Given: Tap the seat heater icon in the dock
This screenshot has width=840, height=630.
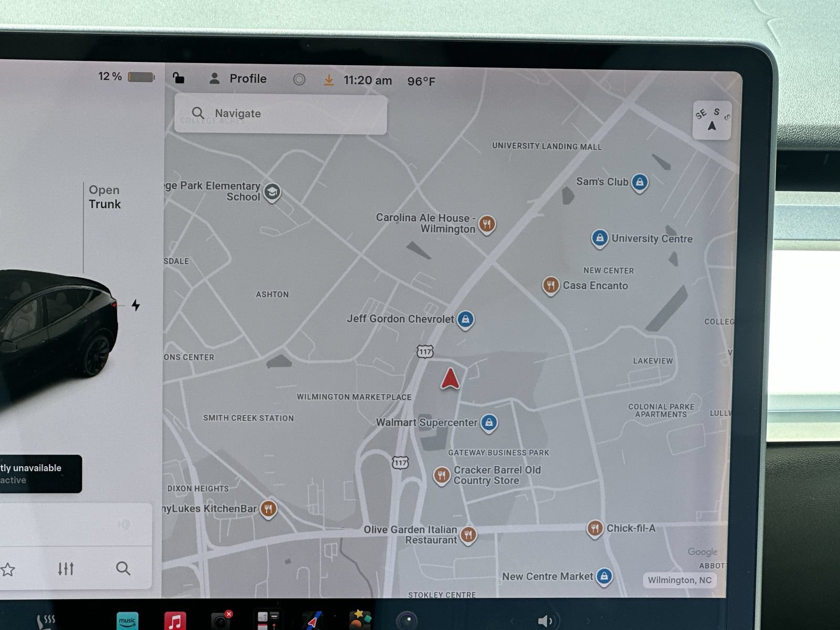Looking at the screenshot, I should click(46, 622).
